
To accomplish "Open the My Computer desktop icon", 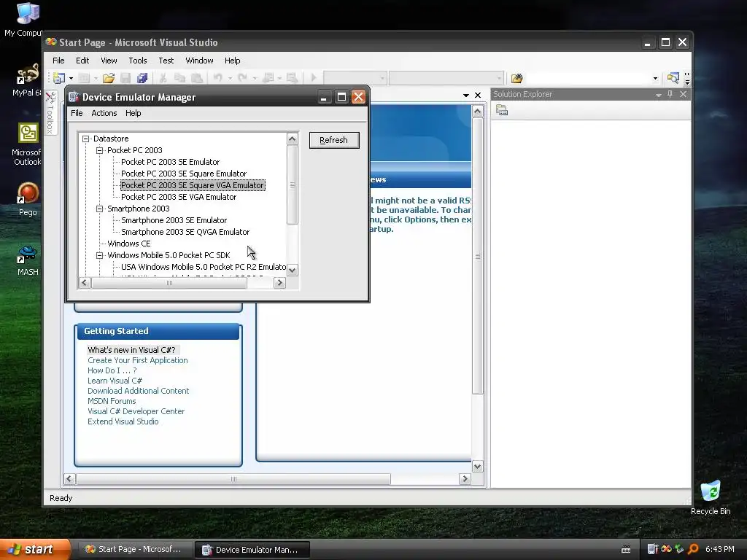I will pyautogui.click(x=26, y=19).
